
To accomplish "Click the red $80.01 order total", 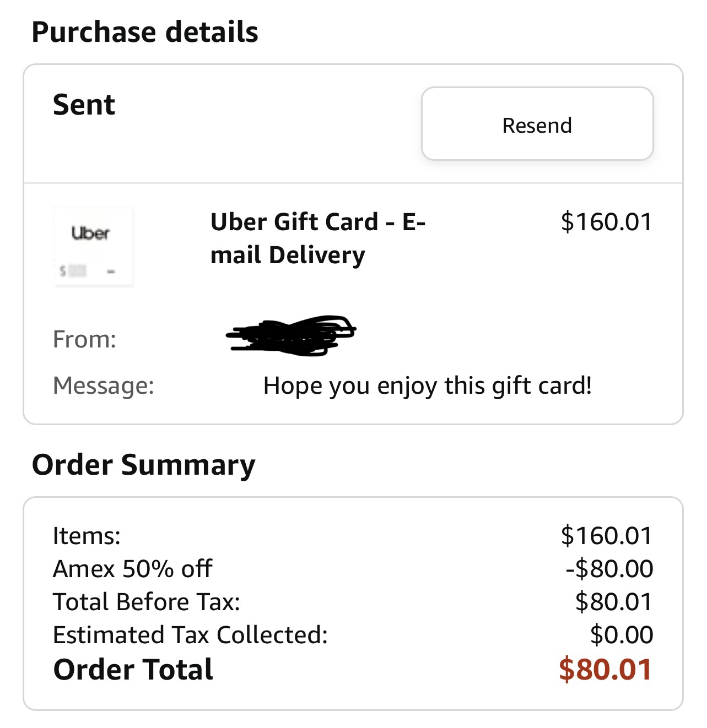I will (x=605, y=670).
